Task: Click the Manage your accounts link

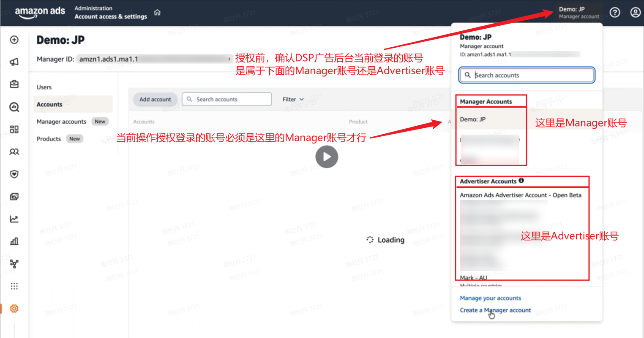Action: pos(490,298)
